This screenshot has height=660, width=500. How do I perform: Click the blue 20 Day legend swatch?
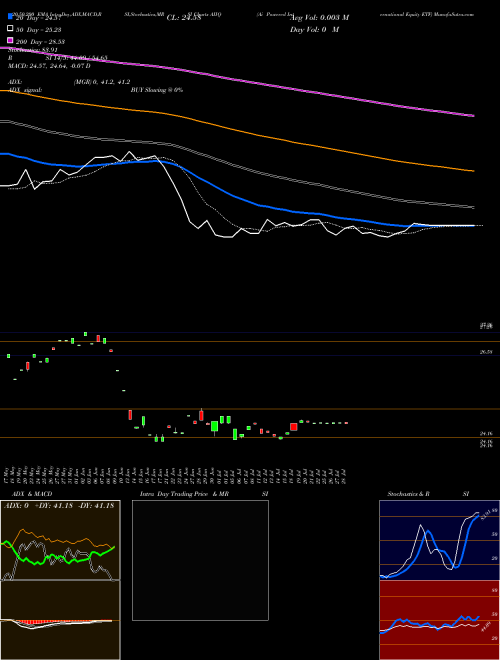click(10, 17)
